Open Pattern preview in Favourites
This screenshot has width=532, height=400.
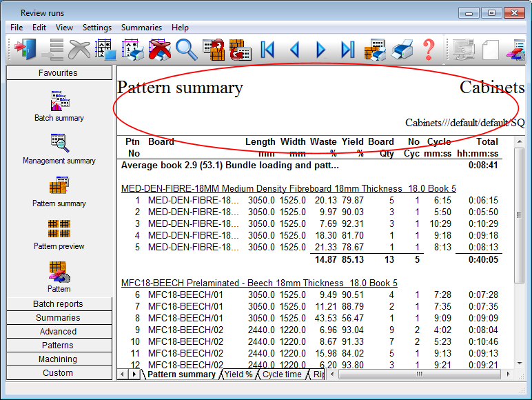(59, 234)
